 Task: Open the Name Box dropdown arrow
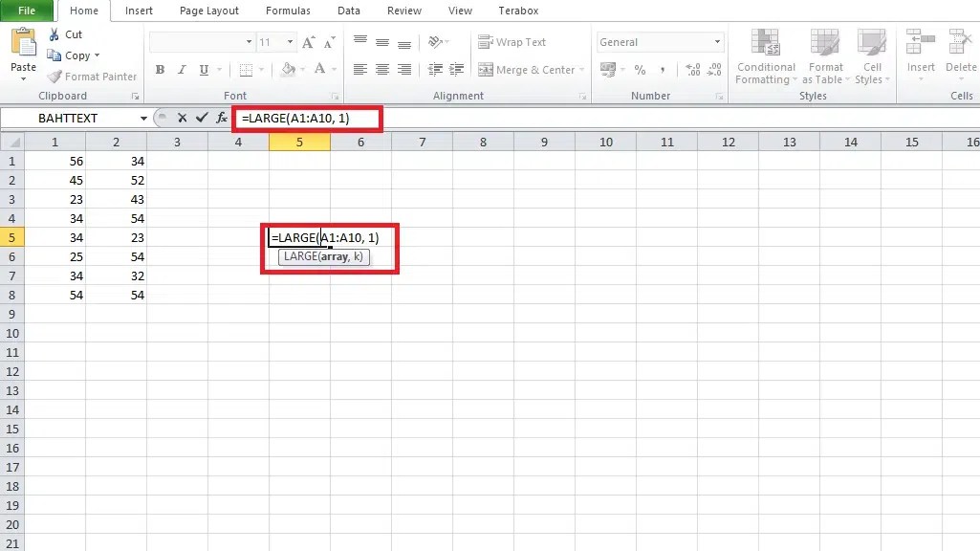(142, 118)
